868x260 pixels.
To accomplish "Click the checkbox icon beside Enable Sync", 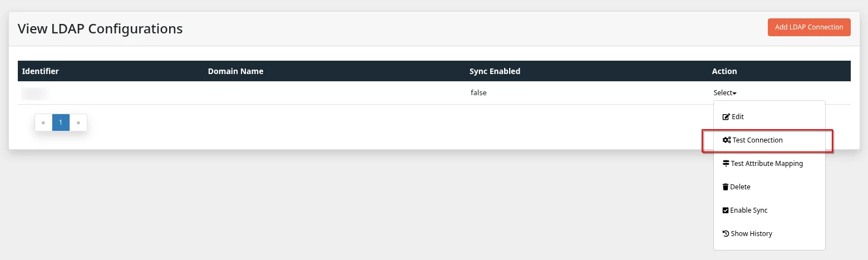I will (x=726, y=210).
